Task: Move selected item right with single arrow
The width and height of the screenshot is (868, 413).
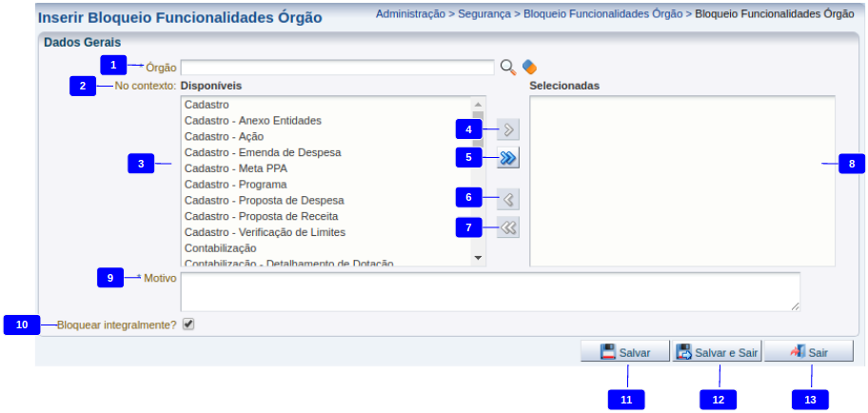Action: pyautogui.click(x=508, y=129)
